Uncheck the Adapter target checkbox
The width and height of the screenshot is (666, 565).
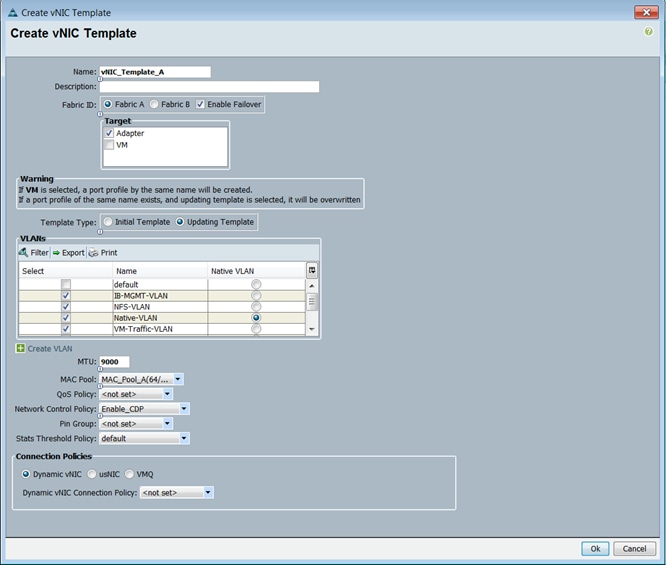(x=109, y=133)
